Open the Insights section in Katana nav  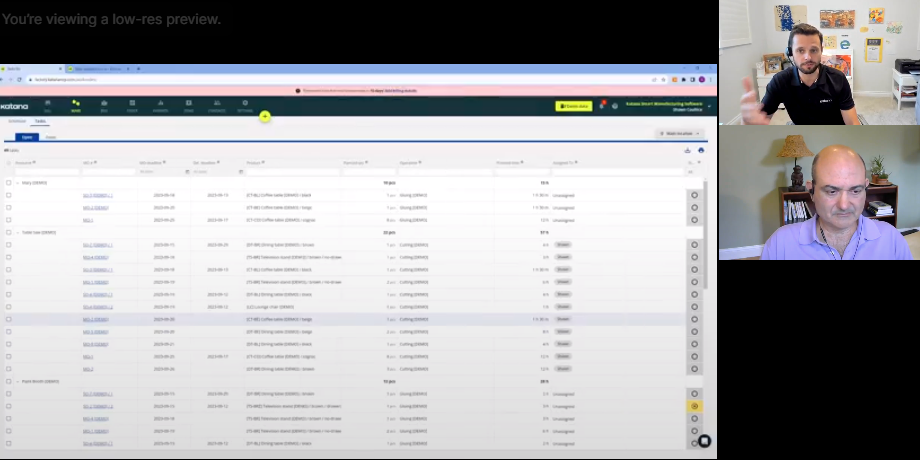point(160,106)
